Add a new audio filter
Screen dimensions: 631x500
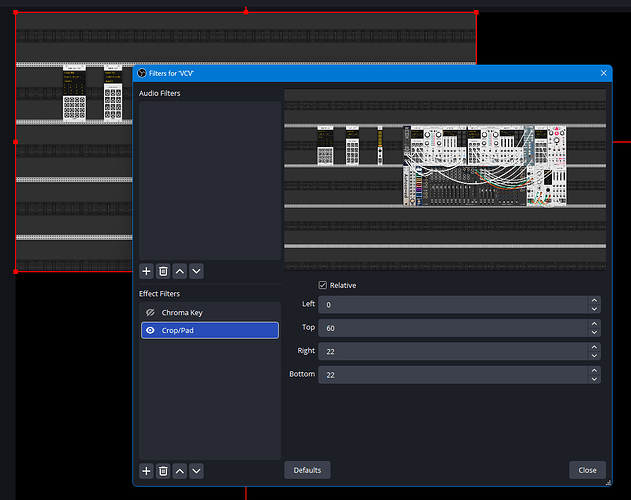(x=146, y=271)
